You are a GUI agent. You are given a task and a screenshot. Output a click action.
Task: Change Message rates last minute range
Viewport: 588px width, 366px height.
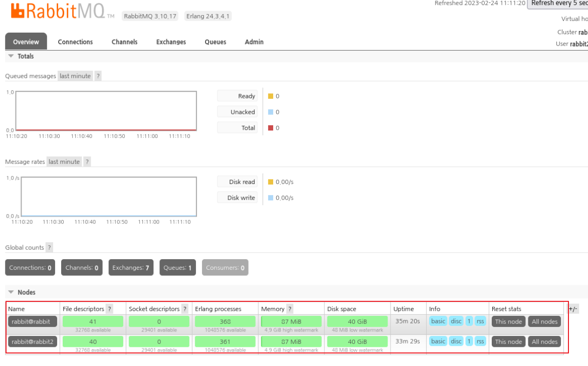[64, 162]
